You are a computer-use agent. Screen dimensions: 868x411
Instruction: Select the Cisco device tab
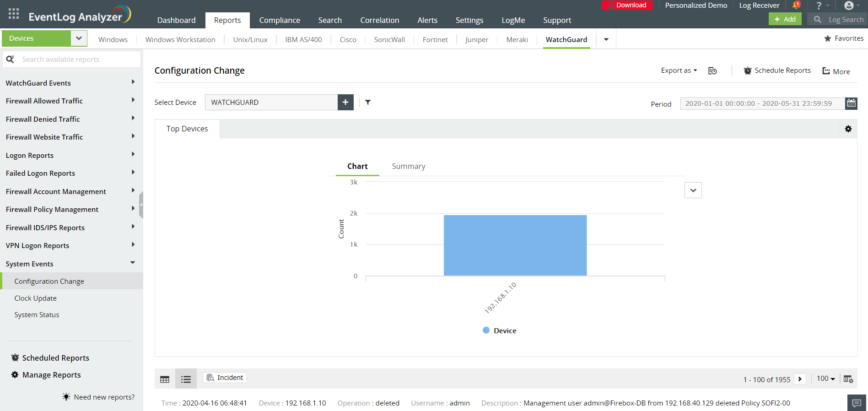click(348, 39)
